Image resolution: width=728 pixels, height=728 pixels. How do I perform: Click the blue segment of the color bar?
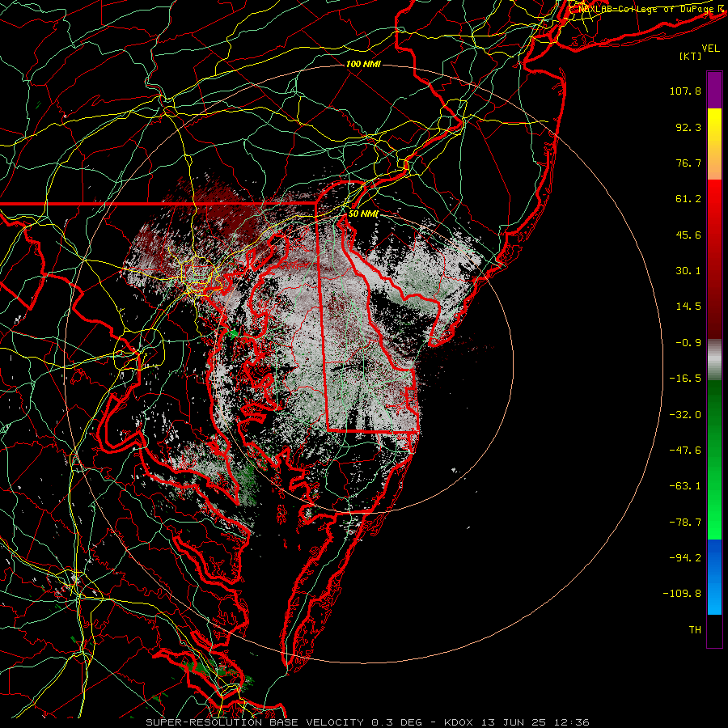pos(714,577)
